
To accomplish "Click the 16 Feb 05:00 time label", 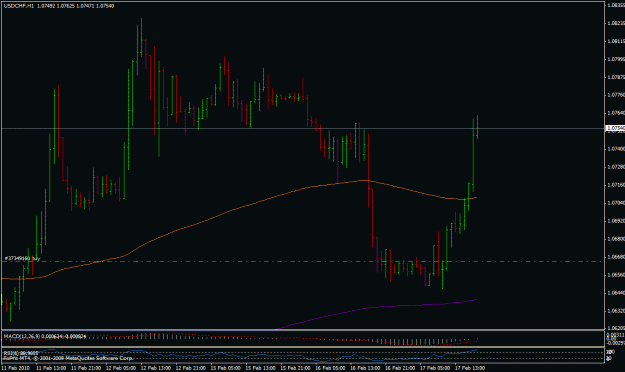I will (x=330, y=368).
